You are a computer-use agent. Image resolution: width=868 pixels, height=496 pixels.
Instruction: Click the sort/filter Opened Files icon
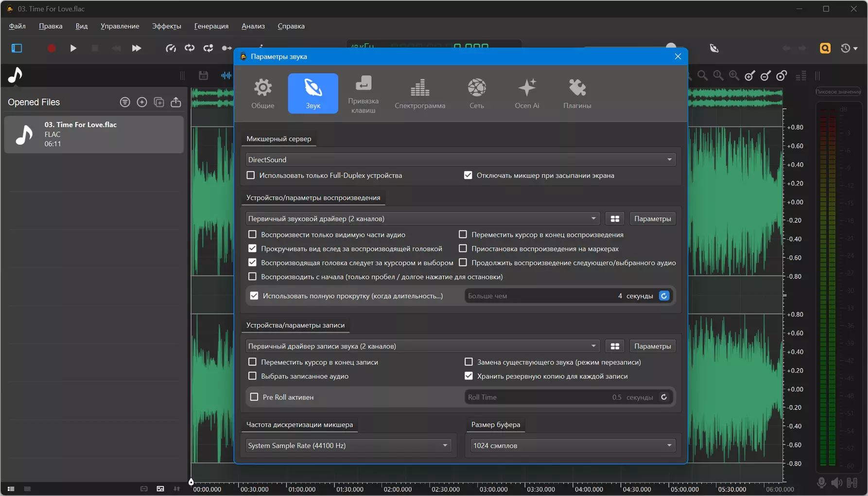click(x=125, y=102)
